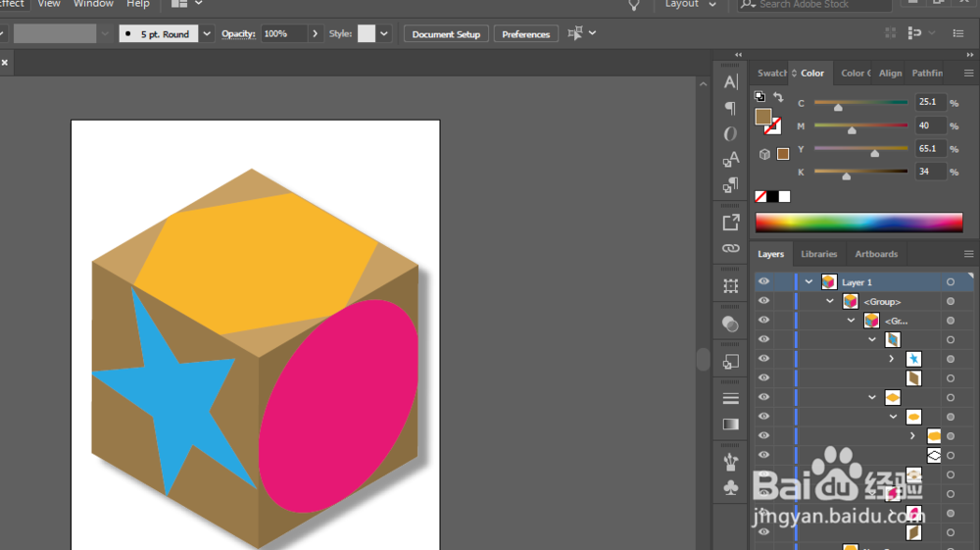980x550 pixels.
Task: Open the Paragraph panel icon
Action: tap(731, 108)
